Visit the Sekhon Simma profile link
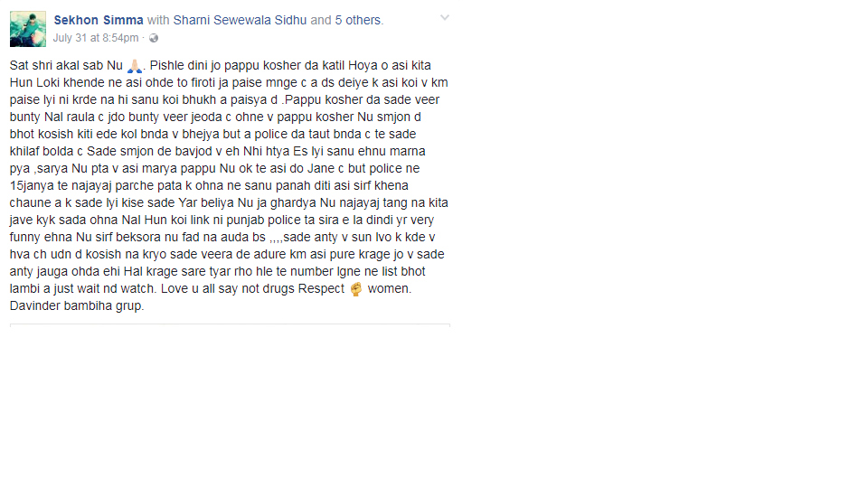The height and width of the screenshot is (488, 868). [x=99, y=21]
